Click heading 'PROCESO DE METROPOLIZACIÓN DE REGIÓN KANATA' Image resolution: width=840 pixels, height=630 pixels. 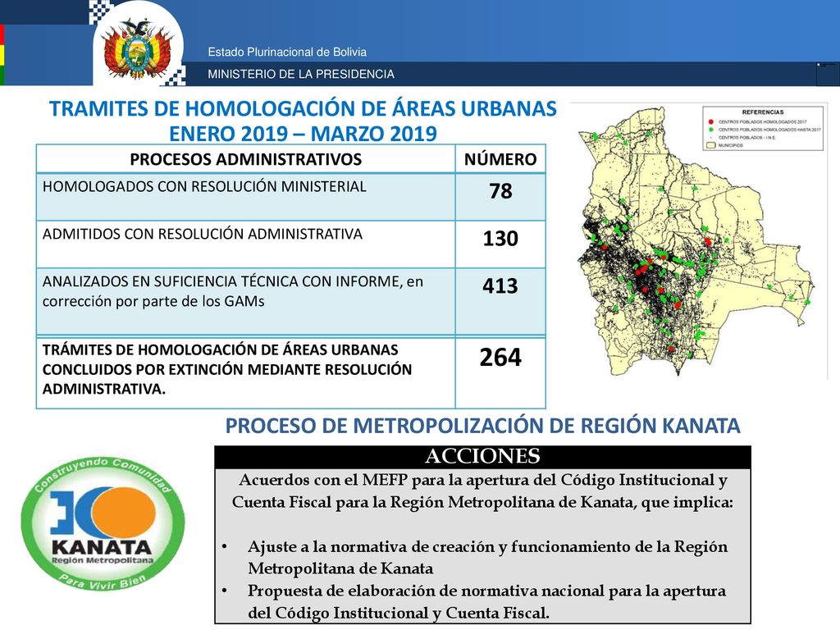(x=482, y=426)
